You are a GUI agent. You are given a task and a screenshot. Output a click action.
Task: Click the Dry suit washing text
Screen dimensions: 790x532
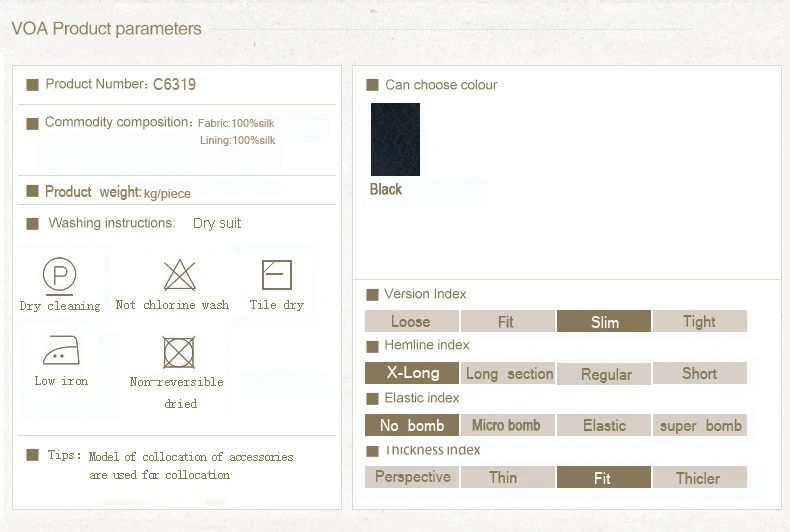tap(217, 223)
